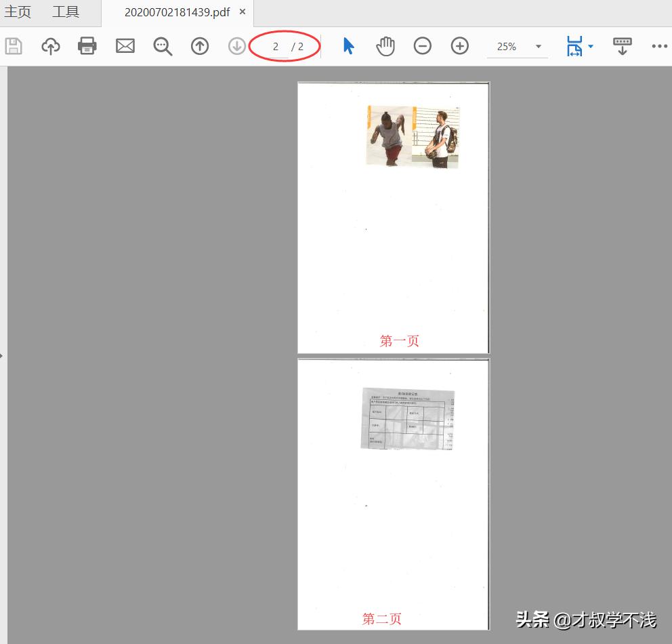This screenshot has height=644, width=672.
Task: Zoom out using the minus icon
Action: 422,45
